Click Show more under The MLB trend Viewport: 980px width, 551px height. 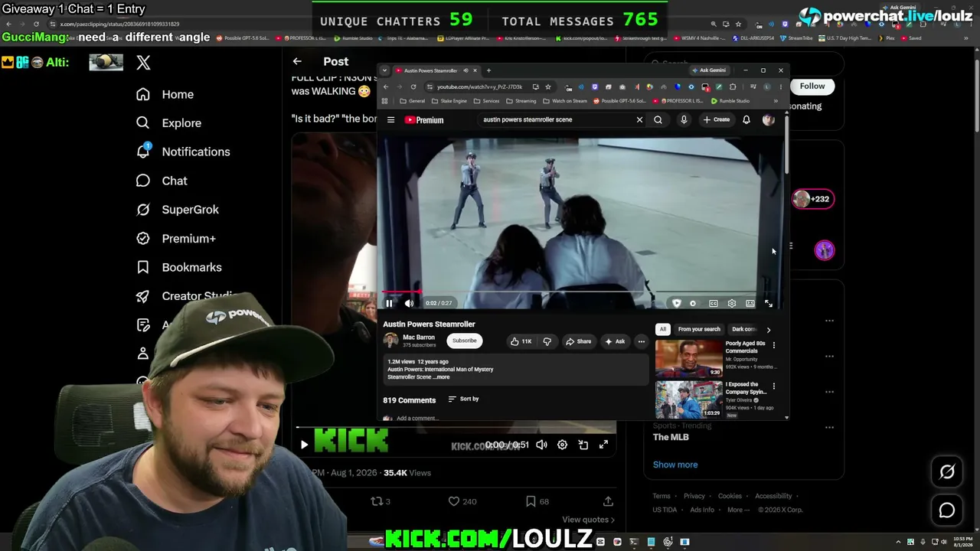point(675,465)
